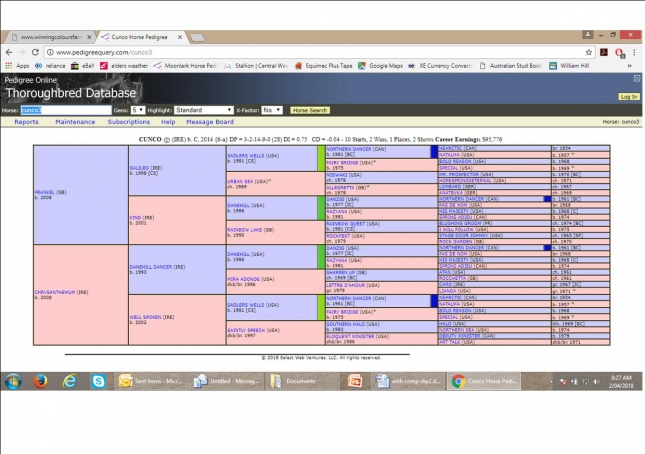
Task: Click the info icon beside CUNCO heading
Action: 167,140
